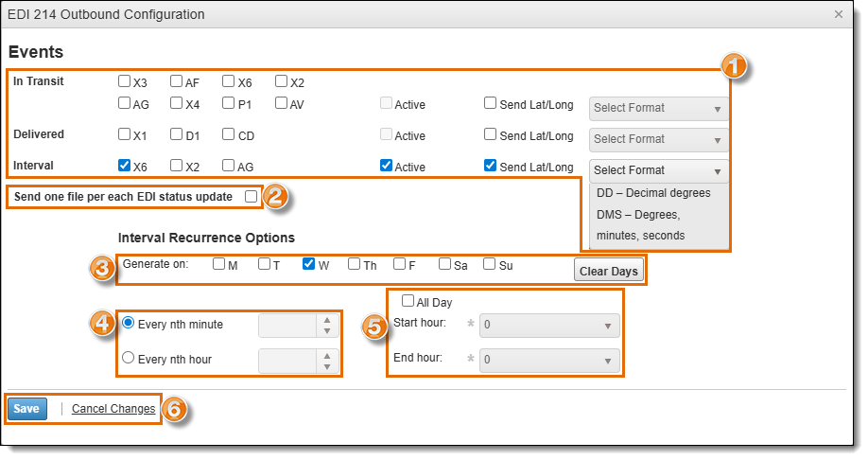Screen dimensions: 868x460
Task: Select the Every nth minute radio button
Action: 129,324
